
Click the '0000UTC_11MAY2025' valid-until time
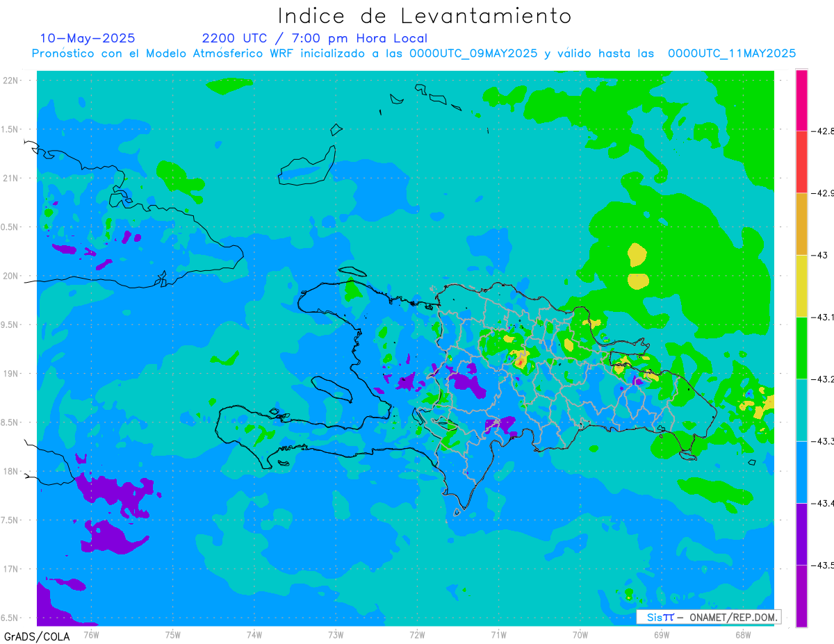732,53
